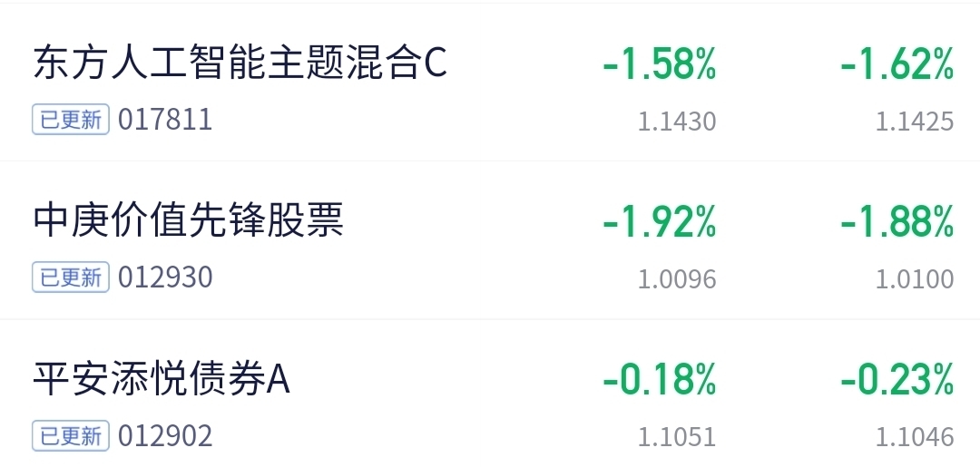Image resolution: width=980 pixels, height=467 pixels.
Task: Click the 已更新 badge next to 012902
Action: point(71,436)
